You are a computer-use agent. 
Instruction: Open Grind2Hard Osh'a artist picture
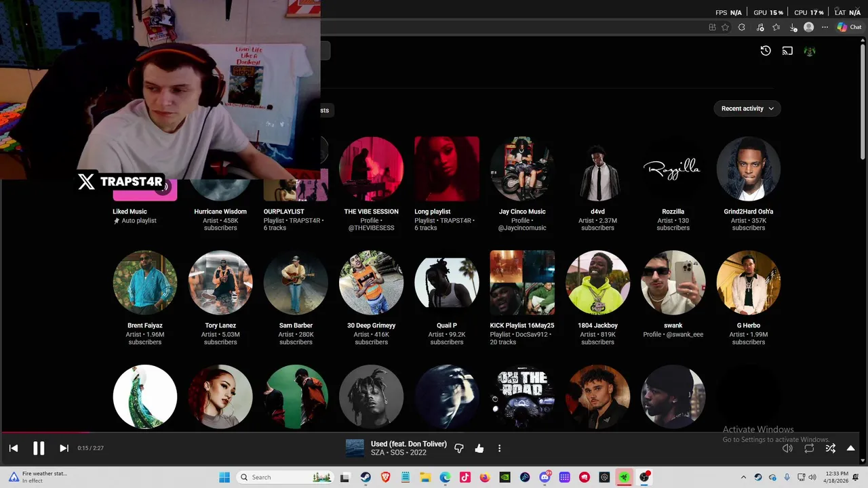click(x=749, y=169)
